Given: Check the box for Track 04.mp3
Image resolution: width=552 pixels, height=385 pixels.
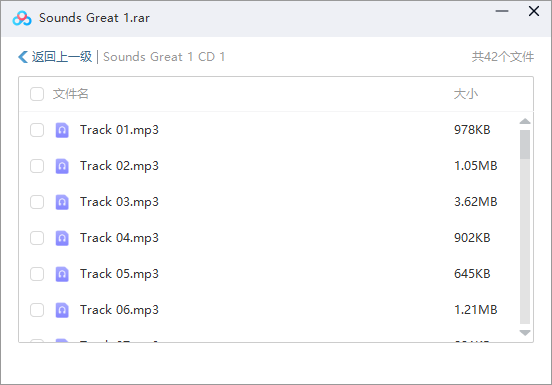Looking at the screenshot, I should (37, 238).
